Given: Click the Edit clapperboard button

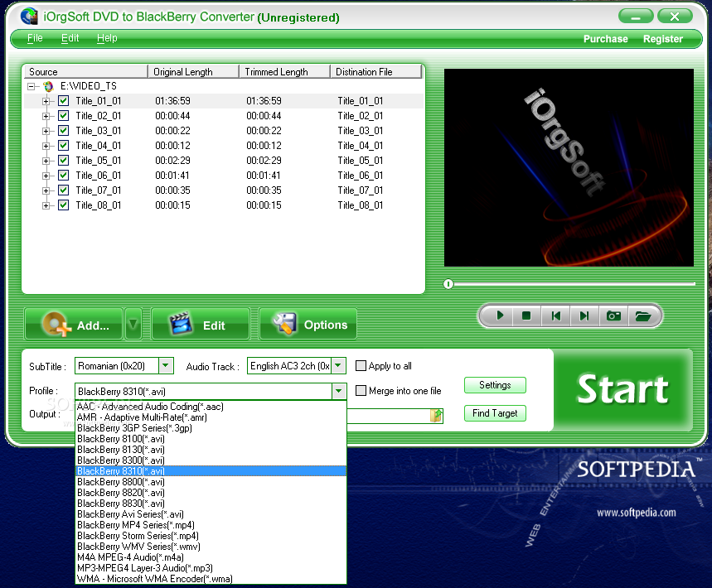Looking at the screenshot, I should tap(201, 325).
